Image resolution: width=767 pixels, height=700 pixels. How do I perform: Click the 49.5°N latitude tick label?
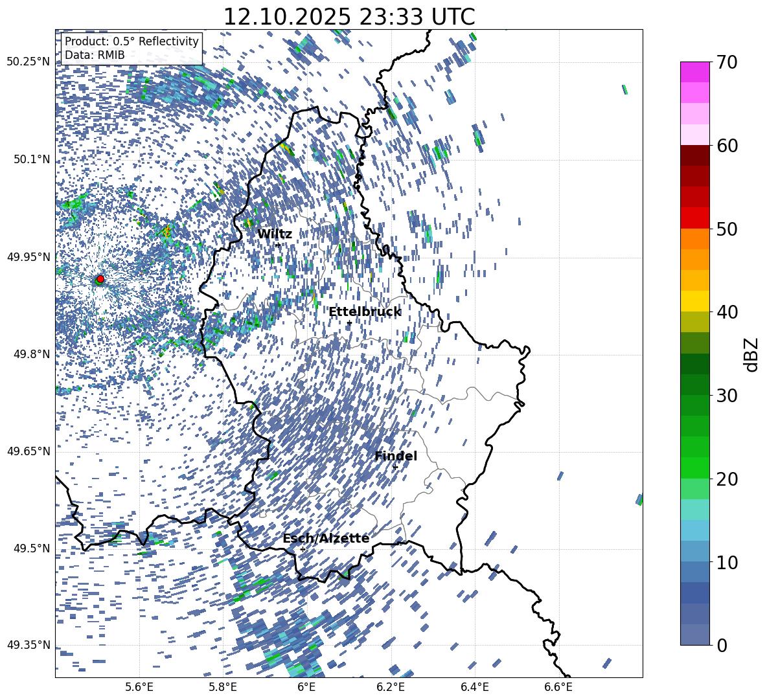(32, 548)
